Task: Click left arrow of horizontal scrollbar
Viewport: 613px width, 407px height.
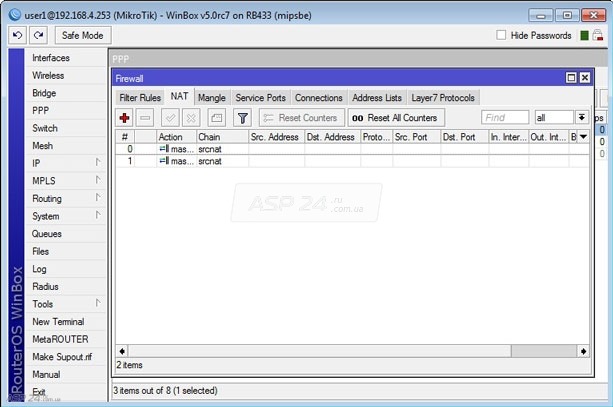Action: click(x=122, y=351)
